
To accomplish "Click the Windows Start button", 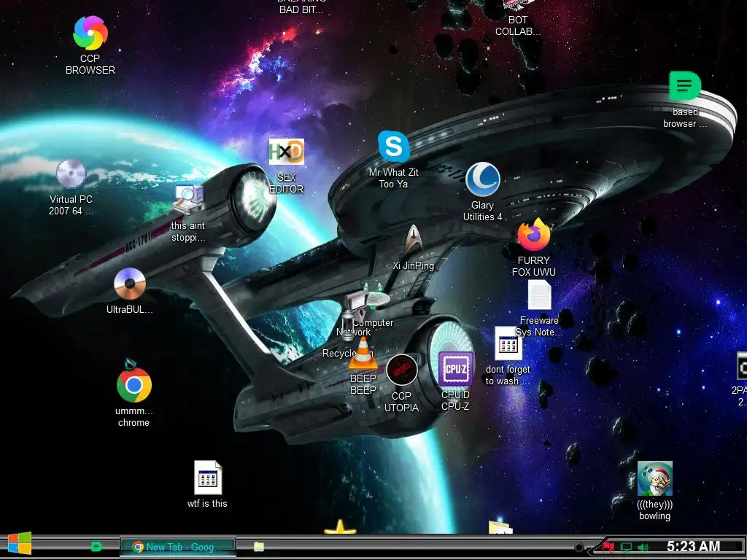I will (20, 543).
